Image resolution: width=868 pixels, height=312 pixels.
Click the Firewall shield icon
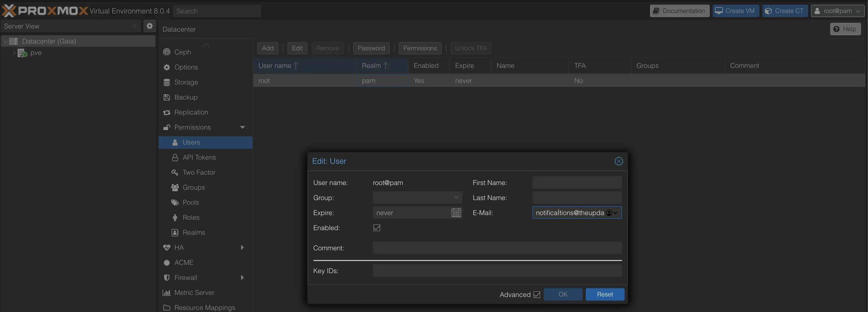point(167,278)
